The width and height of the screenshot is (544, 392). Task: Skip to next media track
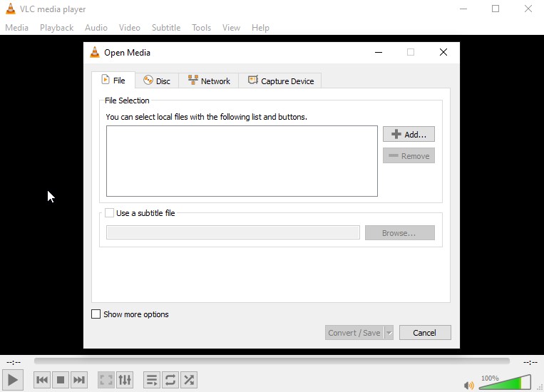coord(78,380)
